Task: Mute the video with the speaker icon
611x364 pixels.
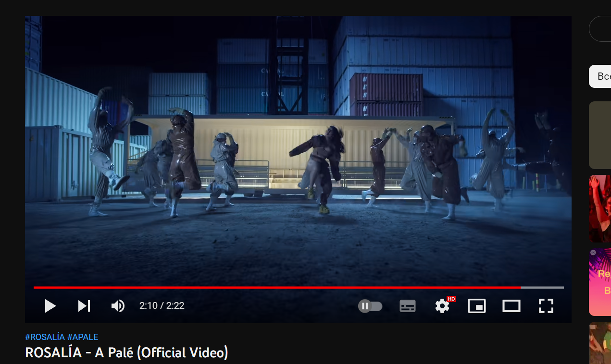Action: coord(118,306)
